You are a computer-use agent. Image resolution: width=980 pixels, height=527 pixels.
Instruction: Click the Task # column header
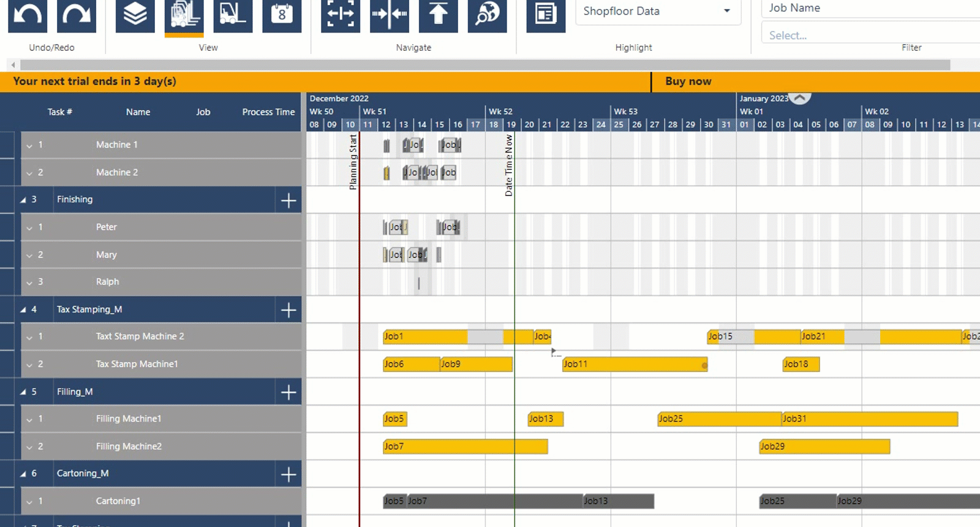[60, 112]
